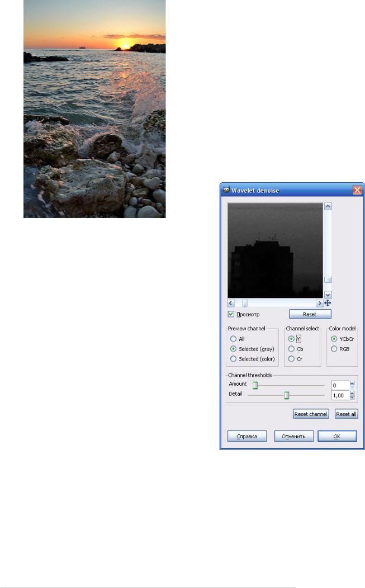Click preview horizontal scrollbar right arrow
Image resolution: width=365 pixels, height=588 pixels.
point(320,303)
